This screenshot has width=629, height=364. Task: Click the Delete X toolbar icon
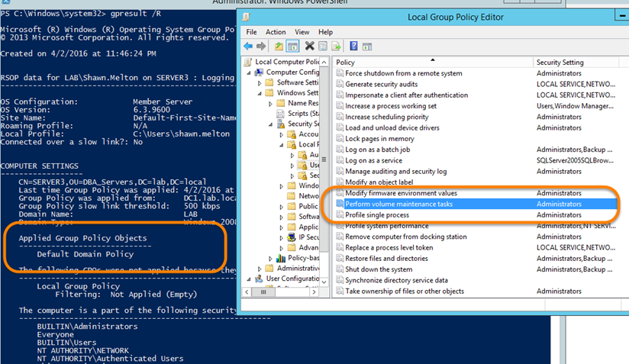pyautogui.click(x=309, y=46)
